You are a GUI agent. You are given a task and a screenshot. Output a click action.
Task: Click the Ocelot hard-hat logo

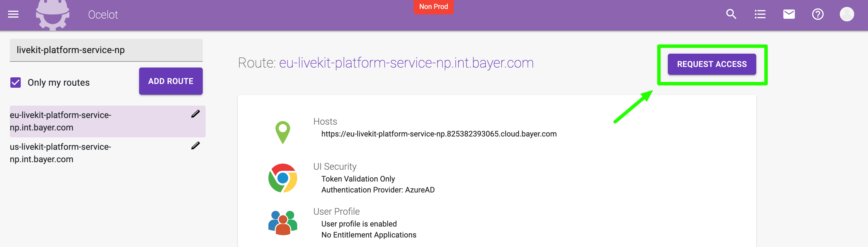click(x=53, y=15)
